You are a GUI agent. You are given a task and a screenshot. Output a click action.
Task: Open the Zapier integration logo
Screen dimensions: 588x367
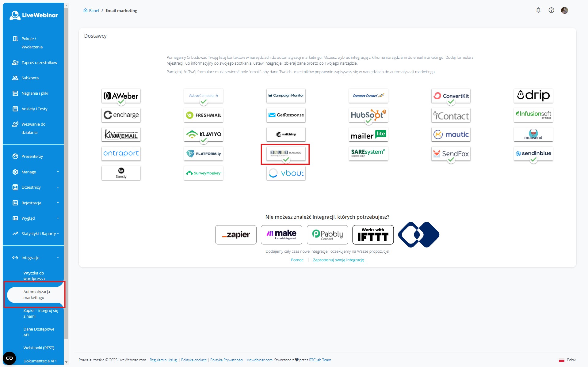235,235
